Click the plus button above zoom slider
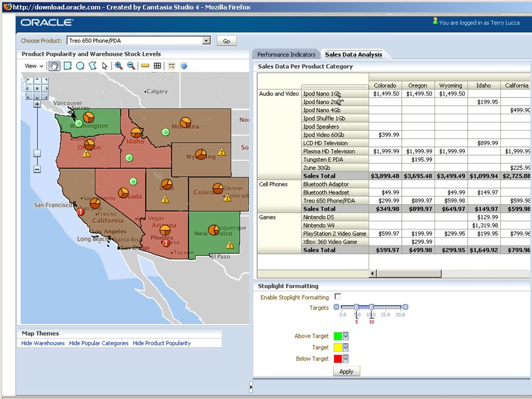The image size is (532, 399). (x=37, y=104)
